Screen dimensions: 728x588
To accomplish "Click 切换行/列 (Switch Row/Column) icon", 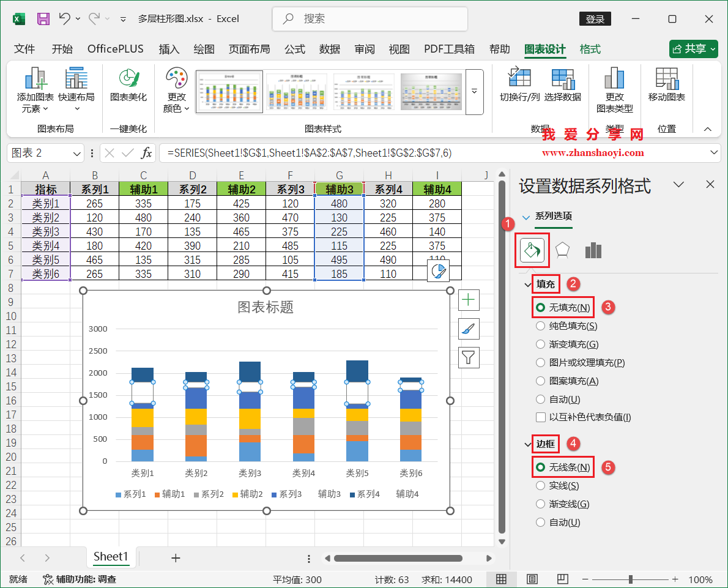I will click(x=519, y=85).
